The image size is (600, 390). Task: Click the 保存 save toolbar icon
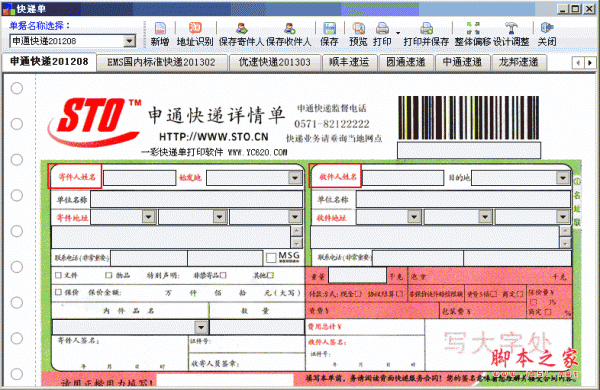point(329,28)
